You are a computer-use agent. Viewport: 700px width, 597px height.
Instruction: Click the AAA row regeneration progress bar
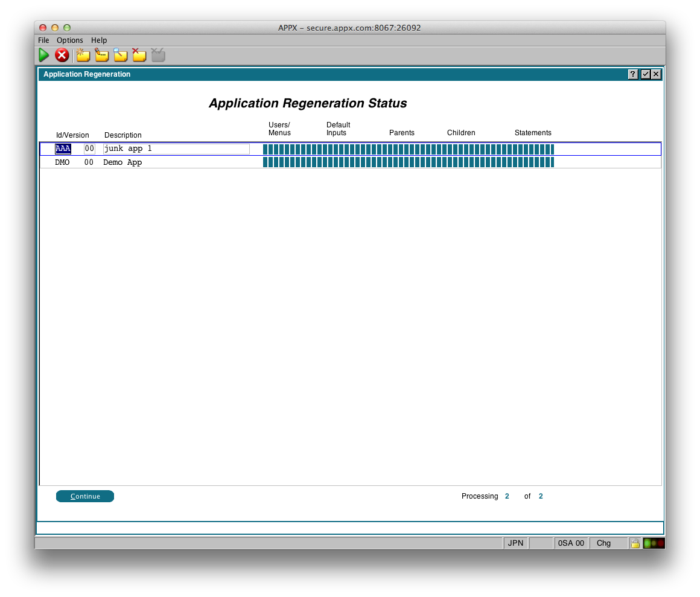408,149
